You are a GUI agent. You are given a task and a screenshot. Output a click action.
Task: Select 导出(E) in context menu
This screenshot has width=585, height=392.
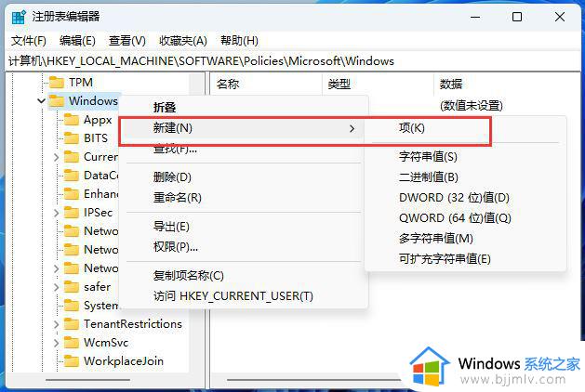tap(244, 226)
